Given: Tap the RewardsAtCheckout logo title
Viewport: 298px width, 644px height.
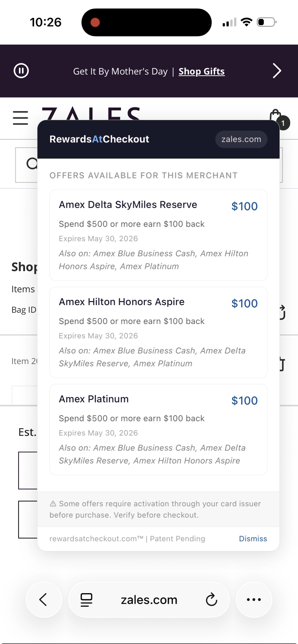Looking at the screenshot, I should 99,139.
